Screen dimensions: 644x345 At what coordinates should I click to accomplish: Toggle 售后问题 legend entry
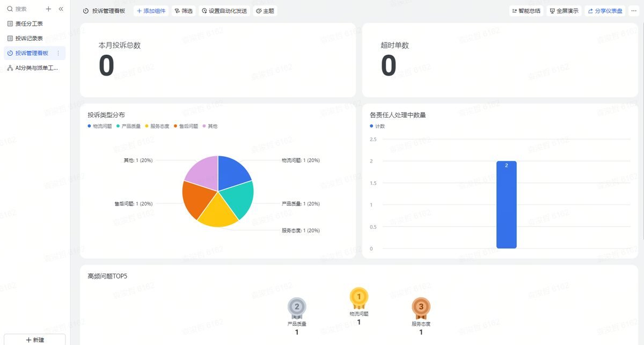pos(186,126)
